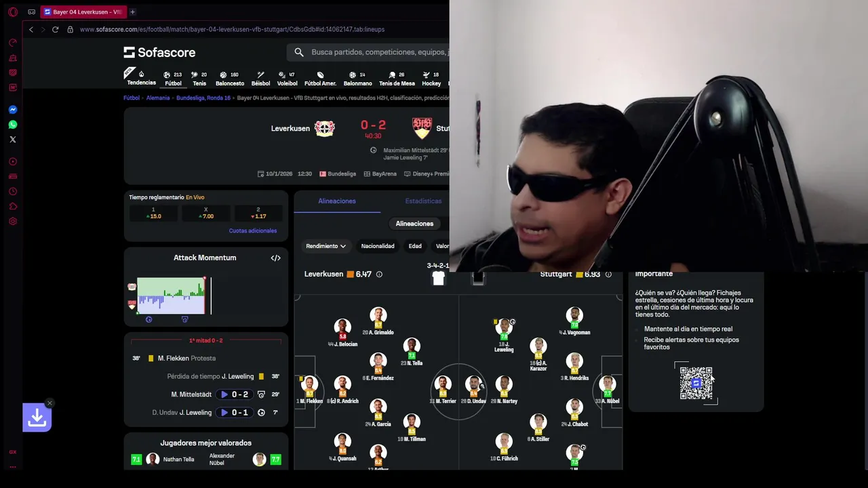868x488 pixels.
Task: Open player D. Undav on the pitch
Action: coord(473,390)
